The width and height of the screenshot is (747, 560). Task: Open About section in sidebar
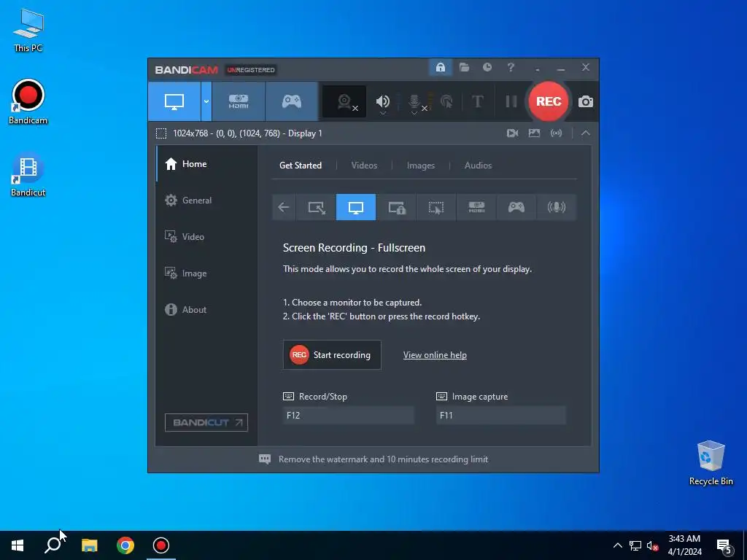pyautogui.click(x=206, y=309)
